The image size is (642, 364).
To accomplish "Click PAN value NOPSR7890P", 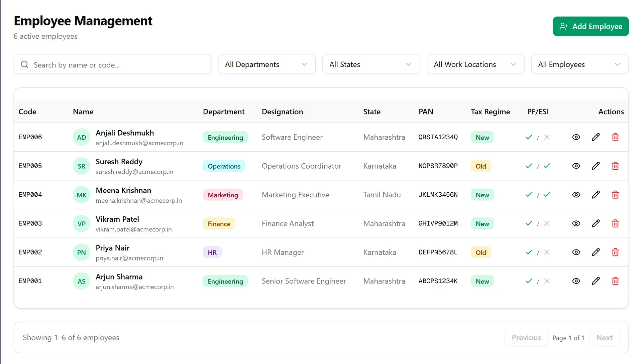I will coord(438,166).
